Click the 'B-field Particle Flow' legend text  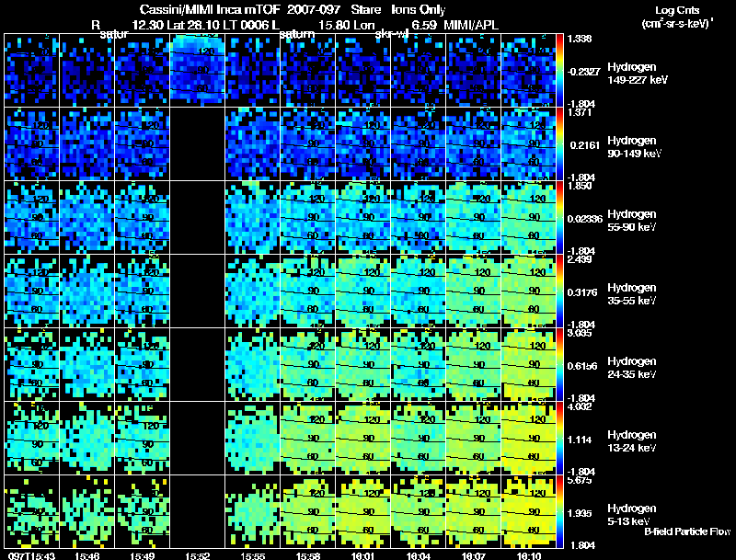[x=687, y=531]
